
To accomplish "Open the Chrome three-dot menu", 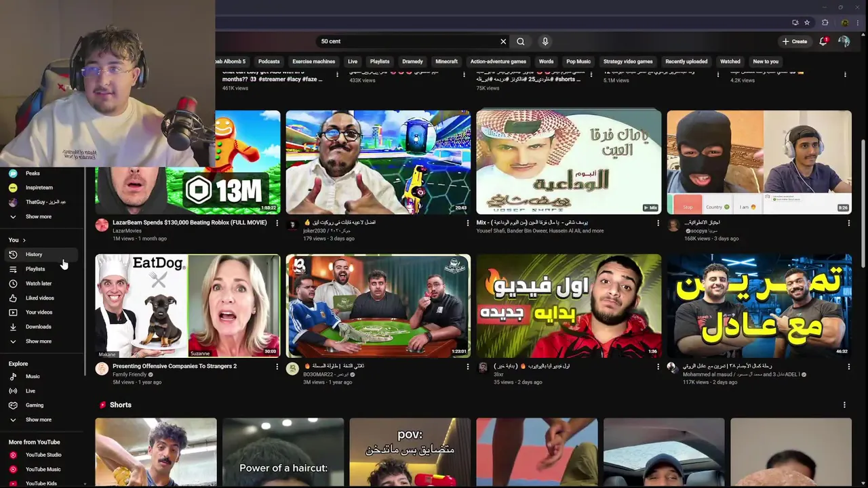I will tap(858, 22).
